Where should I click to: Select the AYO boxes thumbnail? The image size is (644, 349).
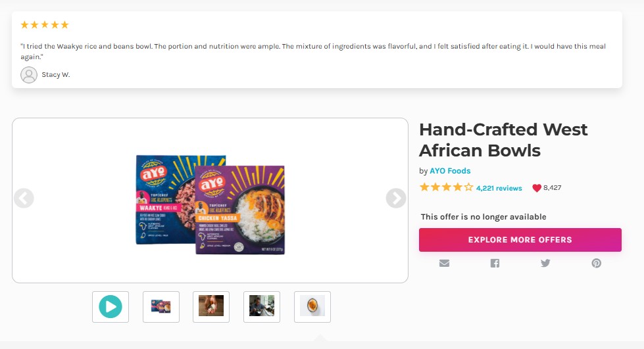(x=161, y=307)
